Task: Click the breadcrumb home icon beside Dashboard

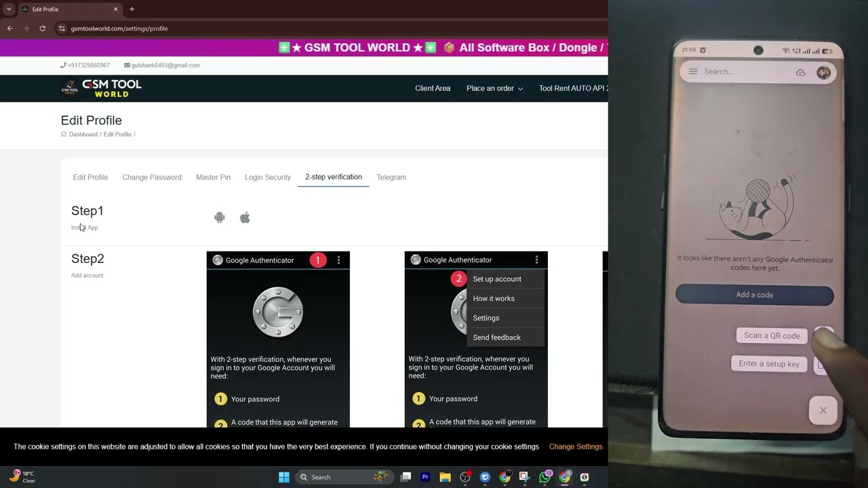Action: [64, 134]
